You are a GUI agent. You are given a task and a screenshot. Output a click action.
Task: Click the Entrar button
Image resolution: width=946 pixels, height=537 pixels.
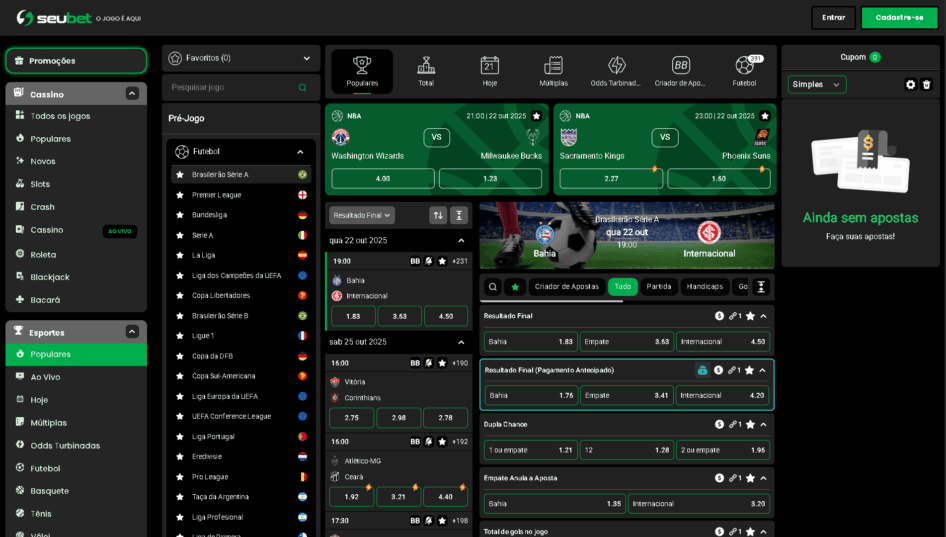click(833, 17)
